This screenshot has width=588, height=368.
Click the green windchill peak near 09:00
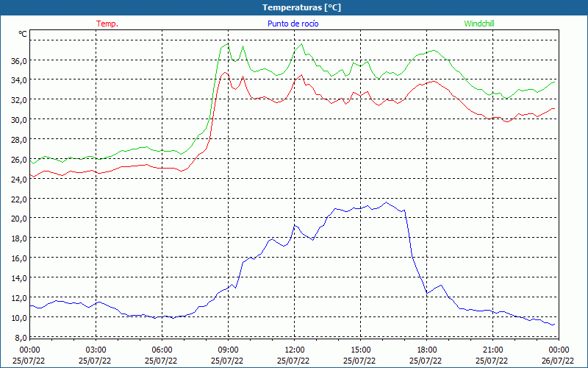point(228,44)
